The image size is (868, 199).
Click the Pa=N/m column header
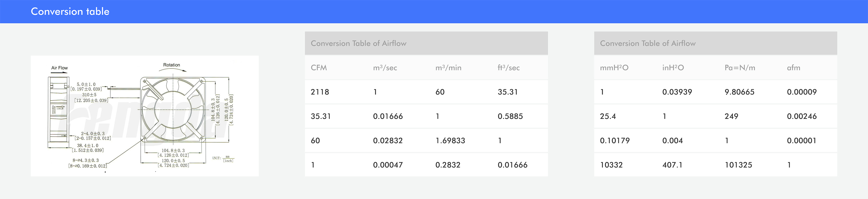[740, 68]
